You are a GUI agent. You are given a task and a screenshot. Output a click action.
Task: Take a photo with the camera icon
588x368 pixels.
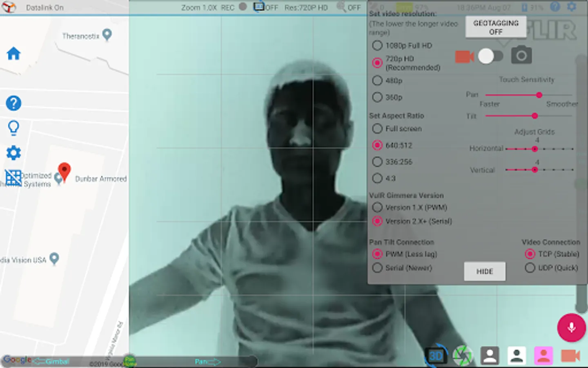click(x=521, y=55)
